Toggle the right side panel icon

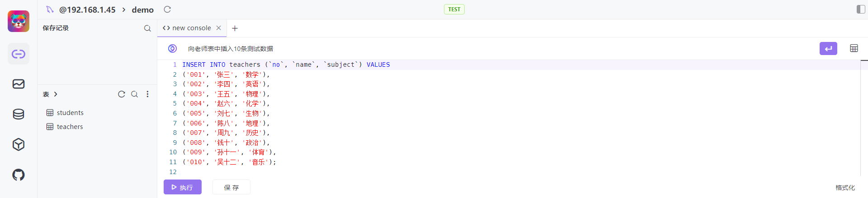click(861, 9)
